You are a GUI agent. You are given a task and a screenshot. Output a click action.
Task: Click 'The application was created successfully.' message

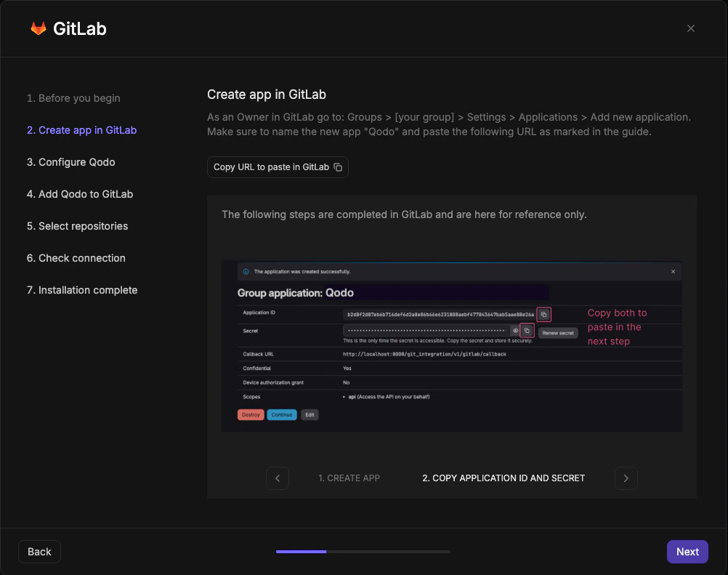(302, 272)
